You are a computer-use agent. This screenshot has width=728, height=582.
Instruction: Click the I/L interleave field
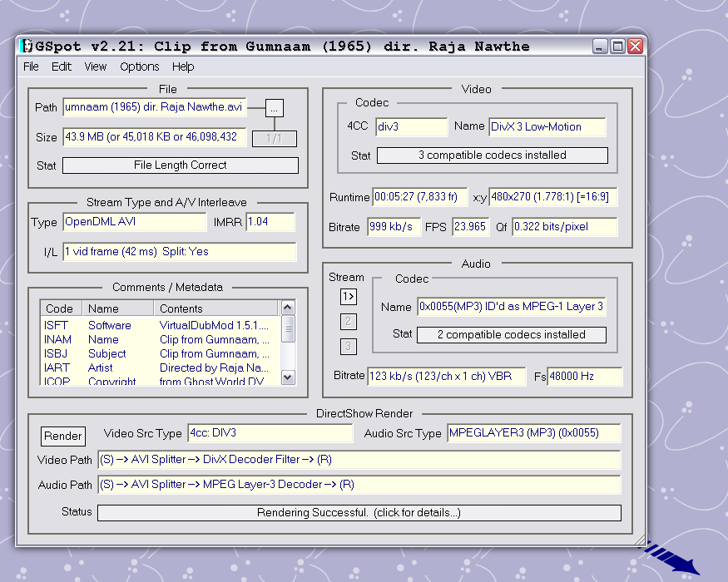[179, 252]
